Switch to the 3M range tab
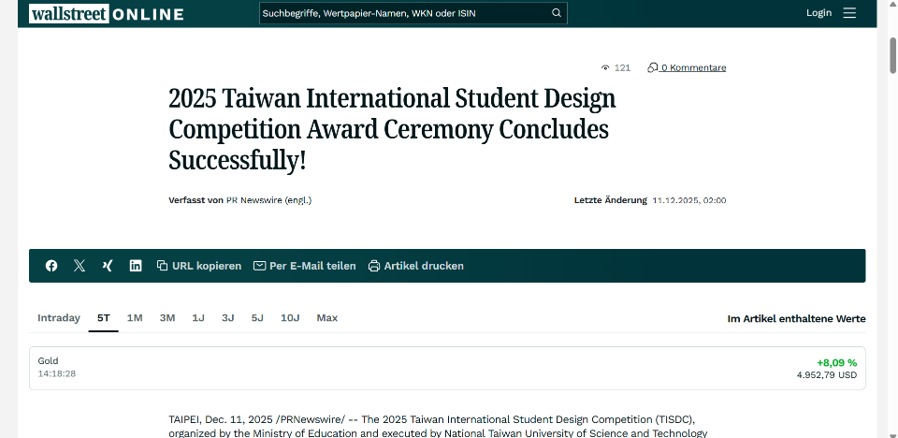The image size is (898, 438). pyautogui.click(x=167, y=318)
